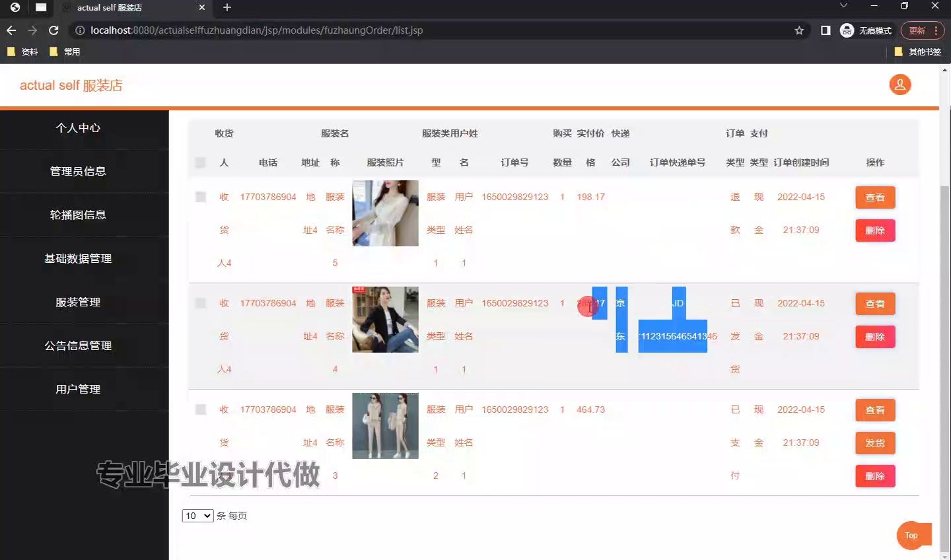Screen dimensions: 951x560
Task: Open 轮播图信息 in the sidebar
Action: [78, 215]
